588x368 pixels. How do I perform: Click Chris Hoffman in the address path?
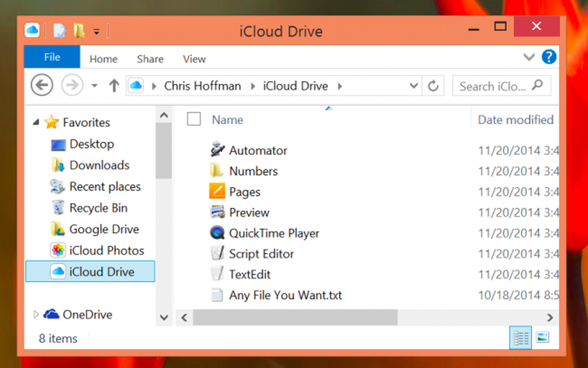tap(202, 86)
